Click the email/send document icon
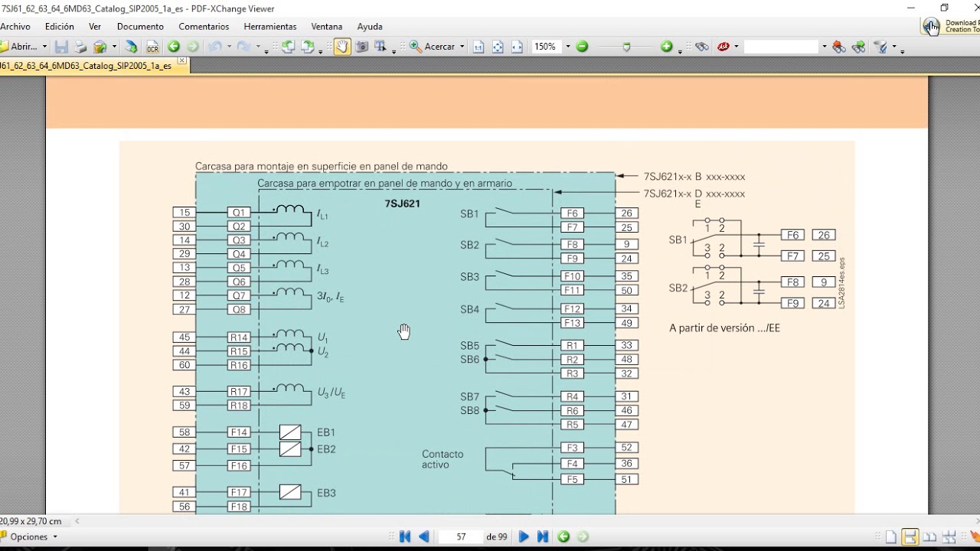 pyautogui.click(x=101, y=47)
